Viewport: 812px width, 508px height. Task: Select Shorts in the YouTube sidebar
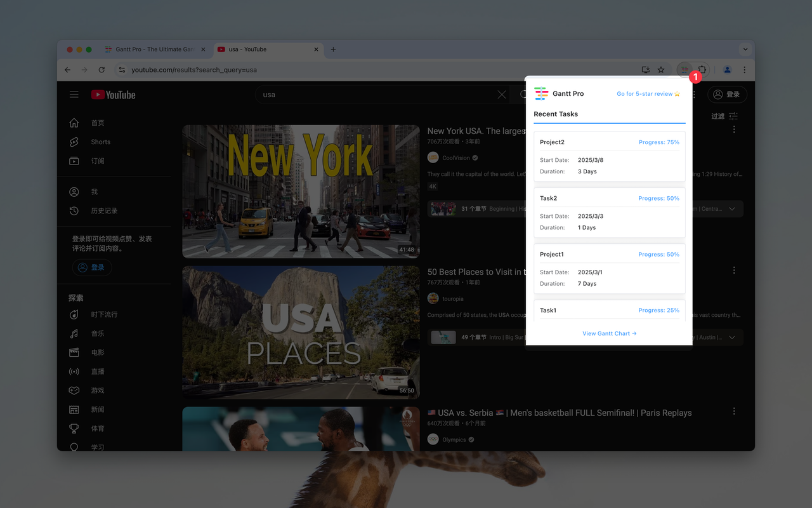(x=100, y=142)
